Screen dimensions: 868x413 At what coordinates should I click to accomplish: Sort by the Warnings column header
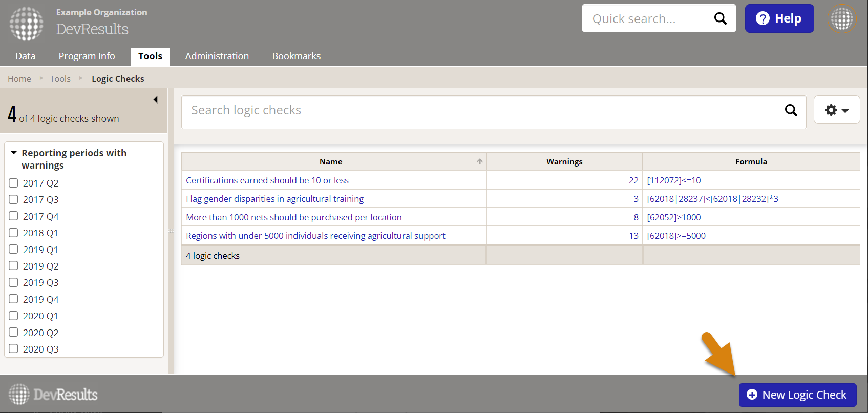click(564, 161)
